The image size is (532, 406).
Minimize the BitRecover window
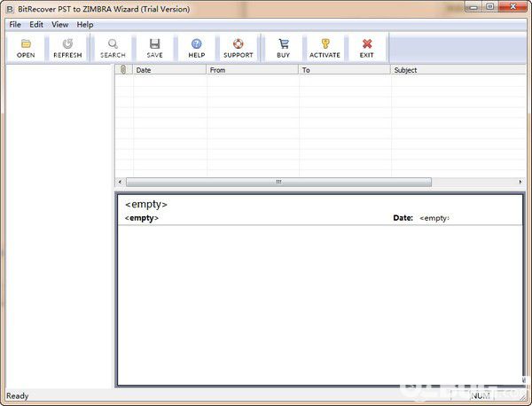click(473, 7)
